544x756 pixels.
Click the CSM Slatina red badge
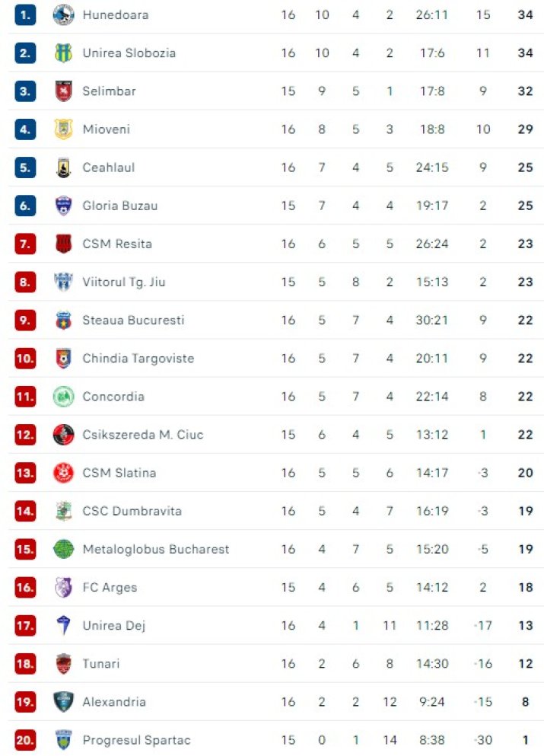pyautogui.click(x=63, y=473)
